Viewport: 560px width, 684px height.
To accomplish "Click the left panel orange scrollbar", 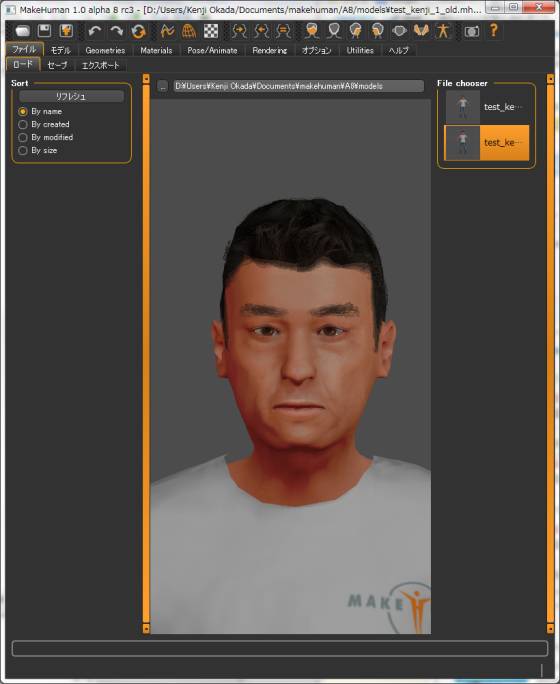I will [x=146, y=353].
